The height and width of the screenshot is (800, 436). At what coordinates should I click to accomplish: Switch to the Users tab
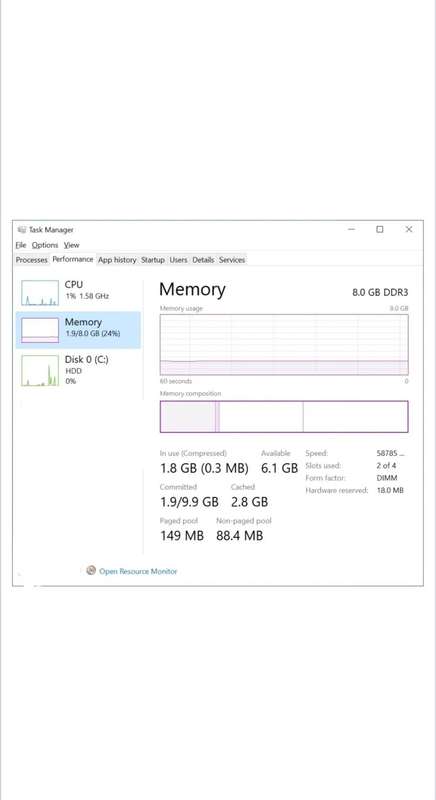tap(178, 260)
